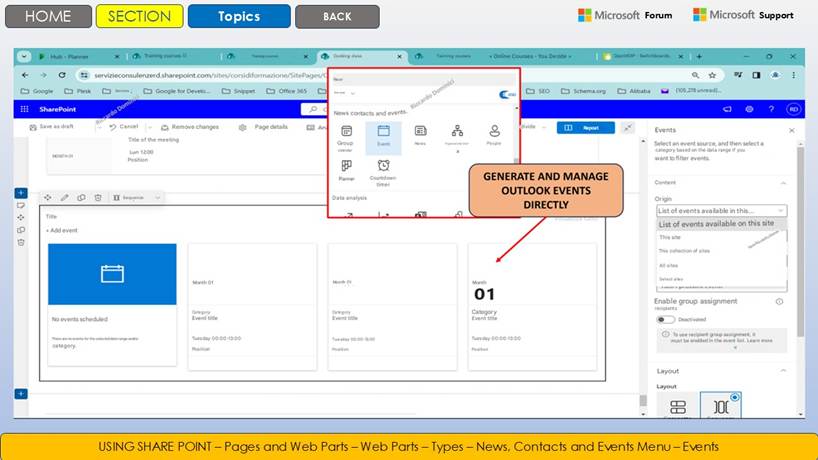
Task: Click the pencil edit web part icon
Action: (x=65, y=197)
